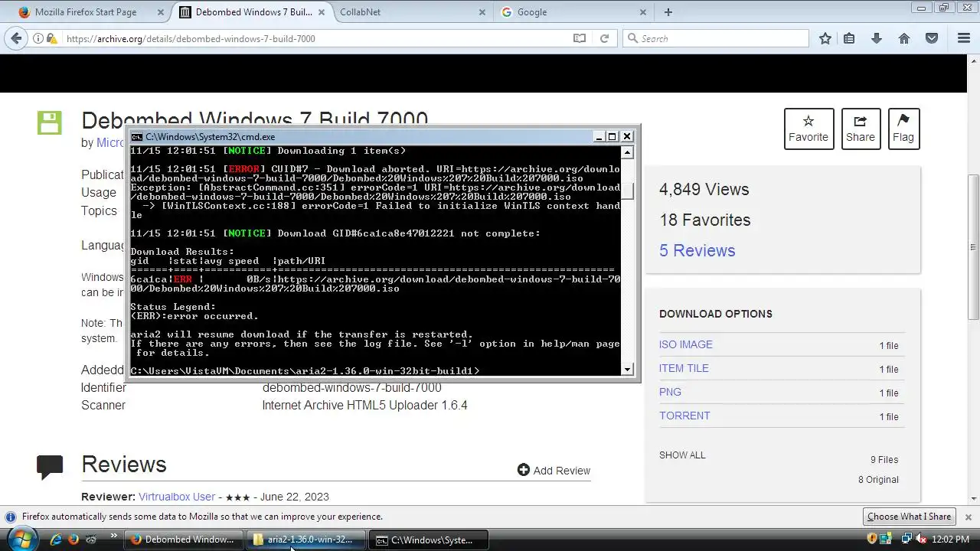Image resolution: width=980 pixels, height=551 pixels.
Task: Download PNG option
Action: [670, 392]
